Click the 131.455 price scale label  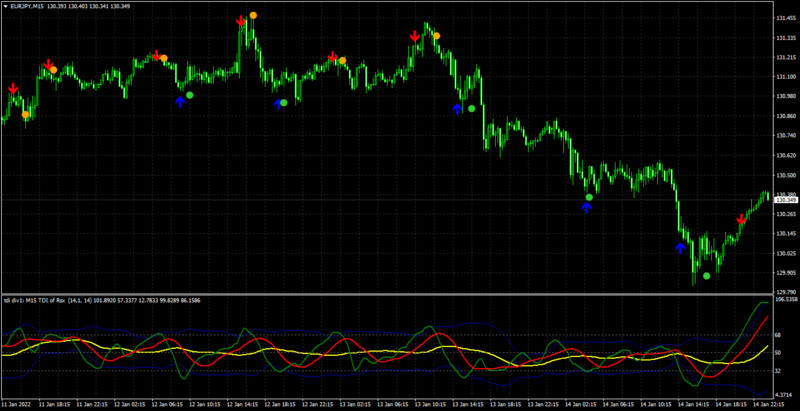[786, 18]
